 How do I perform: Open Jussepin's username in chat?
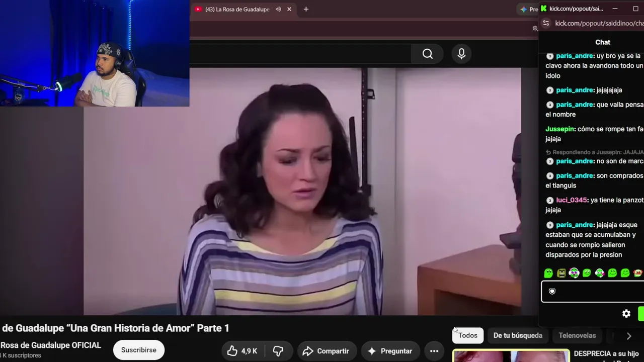560,129
